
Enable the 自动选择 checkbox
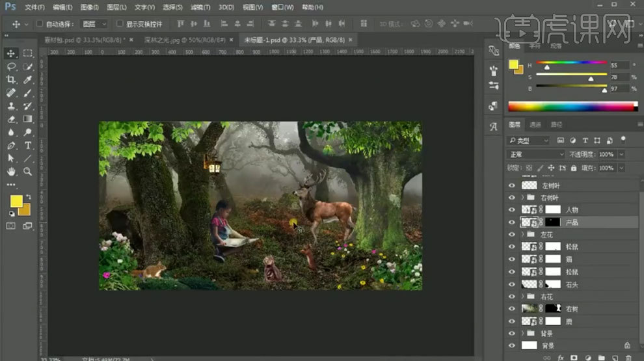[x=40, y=24]
